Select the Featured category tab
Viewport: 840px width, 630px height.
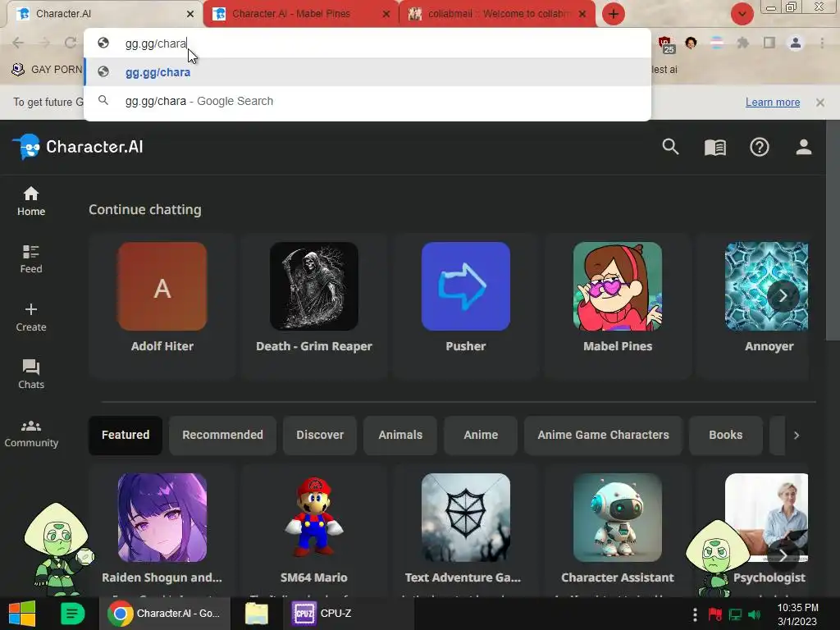coord(126,435)
